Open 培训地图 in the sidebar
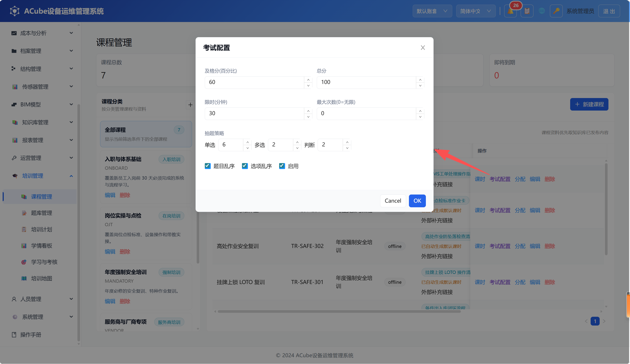This screenshot has height=364, width=630. 42,278
